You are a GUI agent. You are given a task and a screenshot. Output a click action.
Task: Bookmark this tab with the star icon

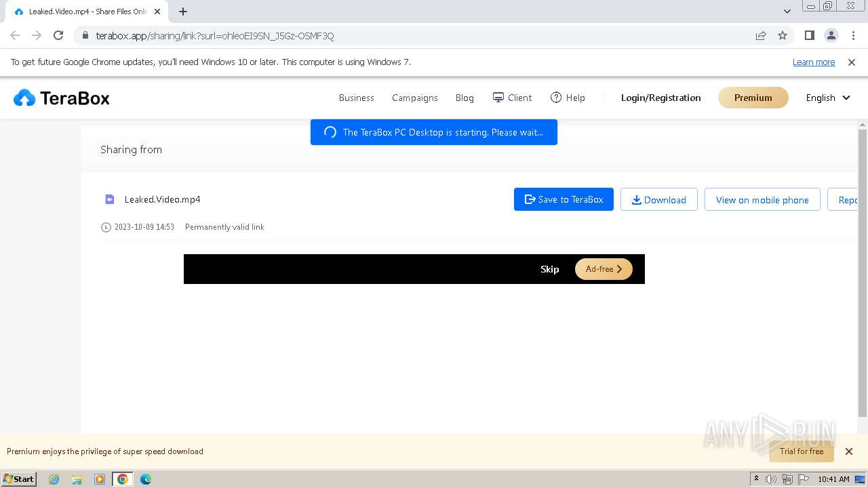(x=783, y=36)
